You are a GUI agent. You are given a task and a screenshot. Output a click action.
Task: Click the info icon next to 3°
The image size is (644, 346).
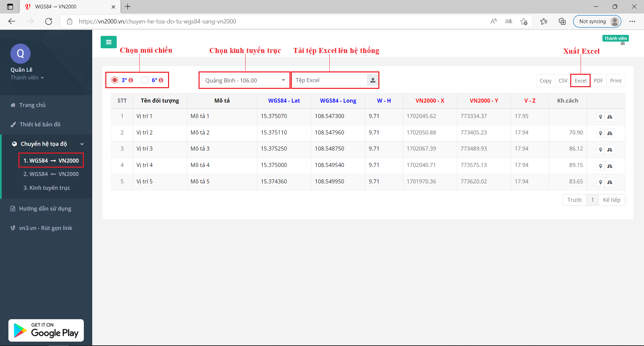[131, 80]
